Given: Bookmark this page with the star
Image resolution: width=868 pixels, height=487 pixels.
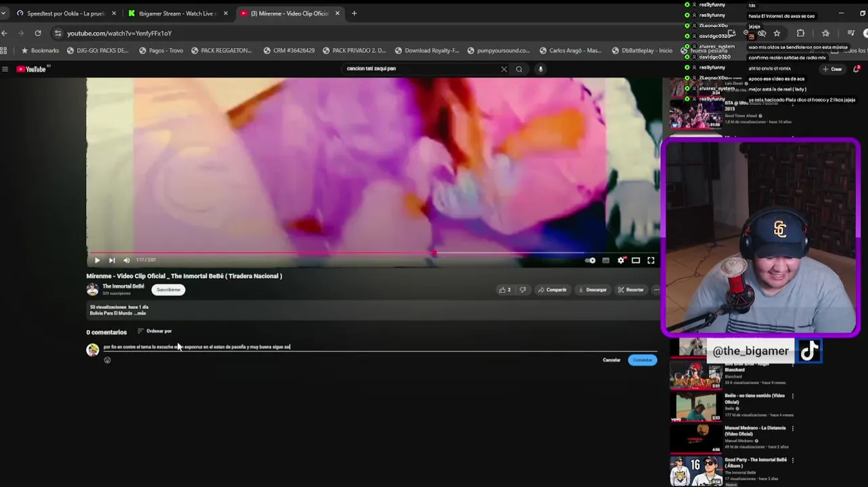Looking at the screenshot, I should pyautogui.click(x=777, y=33).
